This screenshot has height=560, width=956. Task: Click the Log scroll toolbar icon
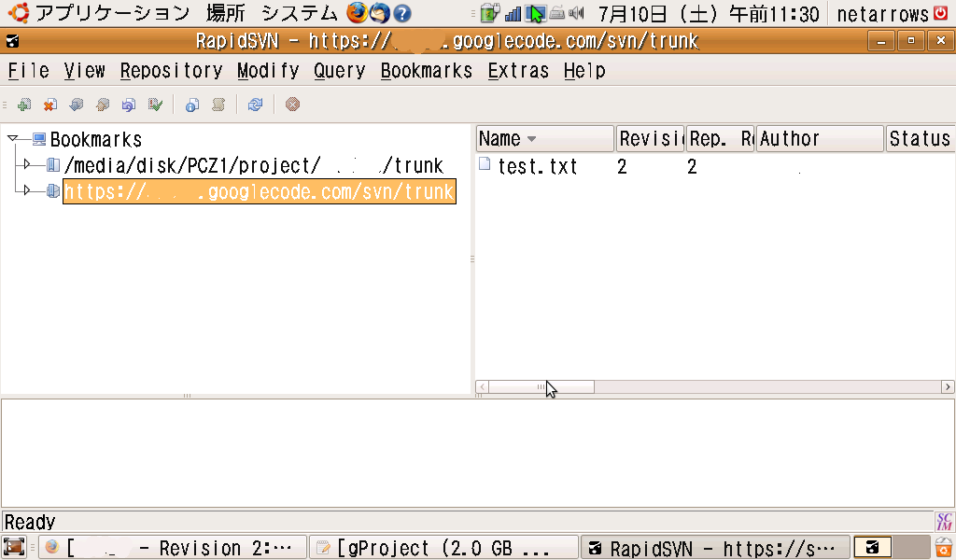pyautogui.click(x=218, y=105)
